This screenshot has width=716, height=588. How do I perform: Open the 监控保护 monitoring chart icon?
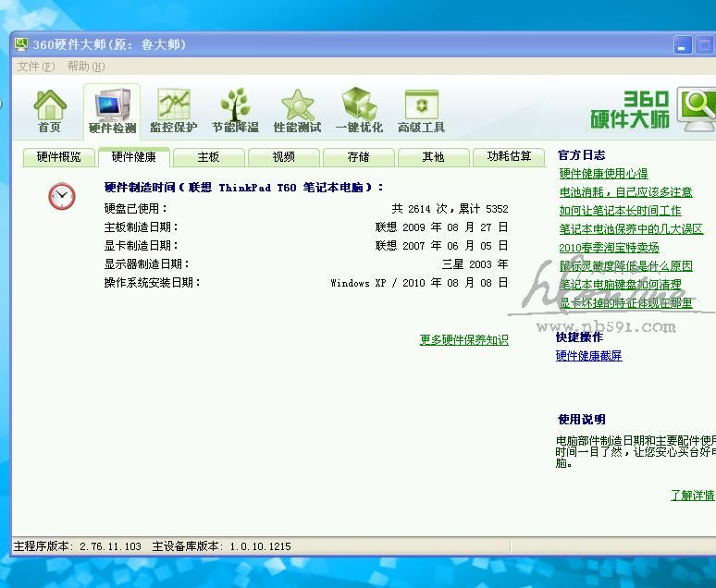[174, 111]
